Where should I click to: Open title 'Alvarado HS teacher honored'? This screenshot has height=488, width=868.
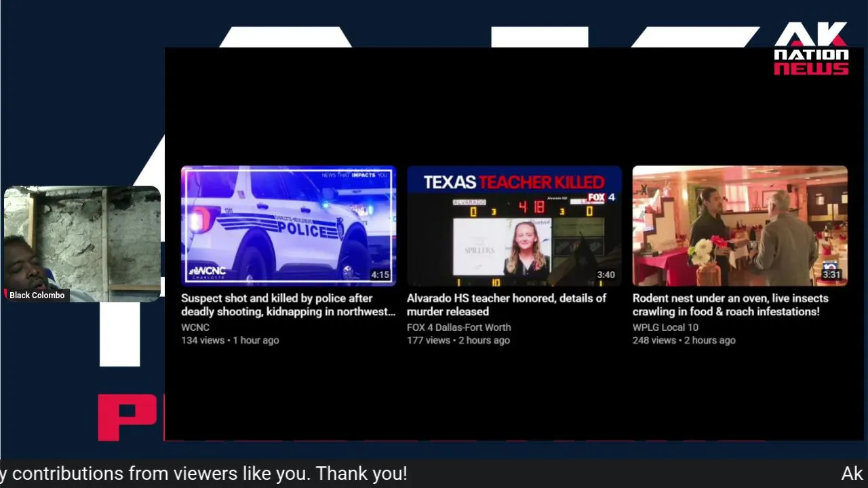[507, 305]
